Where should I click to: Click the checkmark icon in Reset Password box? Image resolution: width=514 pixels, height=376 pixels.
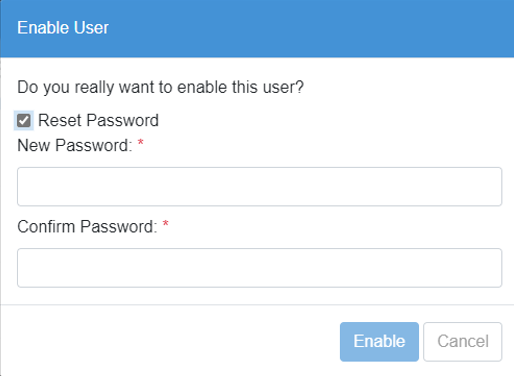click(x=24, y=120)
